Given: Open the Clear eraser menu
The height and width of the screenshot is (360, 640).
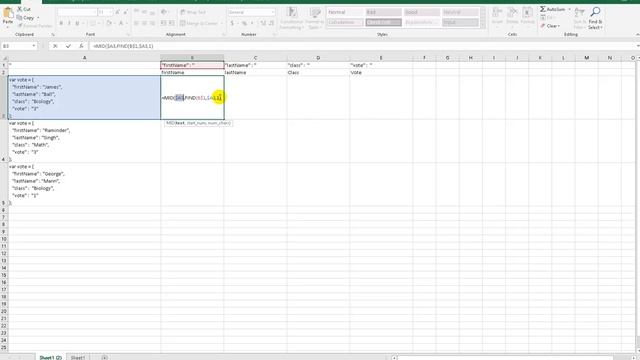Looking at the screenshot, I should click(x=550, y=26).
